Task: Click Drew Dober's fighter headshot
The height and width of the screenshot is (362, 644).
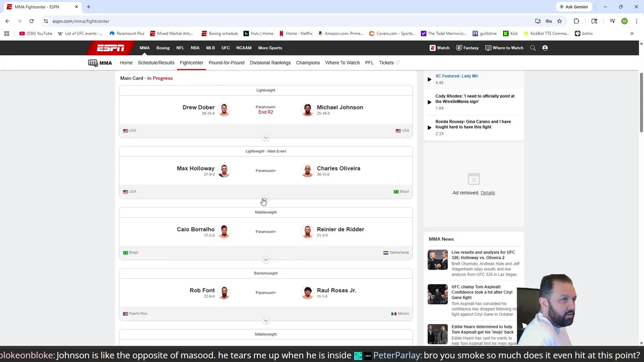Action: [224, 110]
